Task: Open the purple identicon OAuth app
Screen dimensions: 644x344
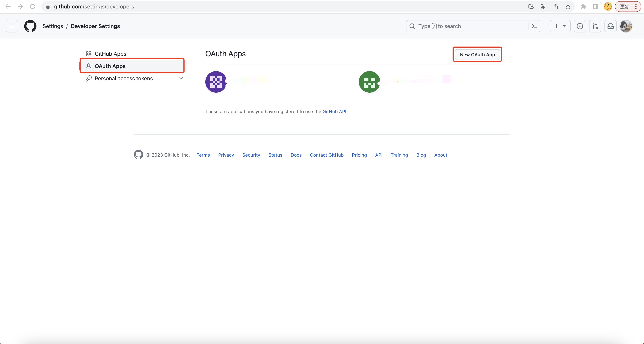Action: pos(216,82)
